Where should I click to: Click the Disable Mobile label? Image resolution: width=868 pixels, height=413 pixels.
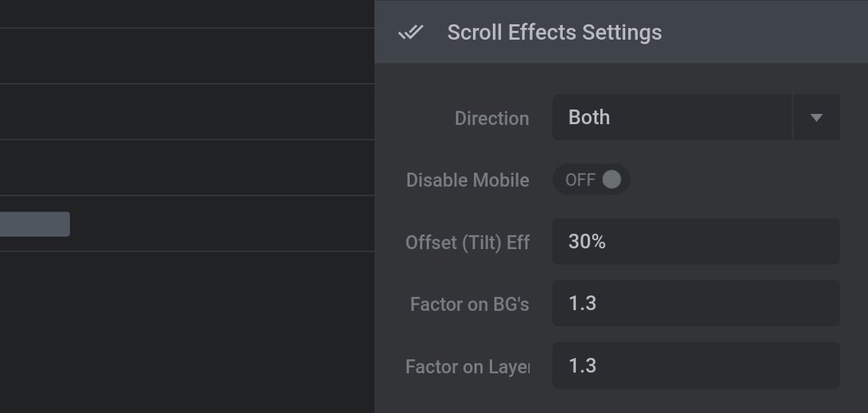[x=468, y=180]
